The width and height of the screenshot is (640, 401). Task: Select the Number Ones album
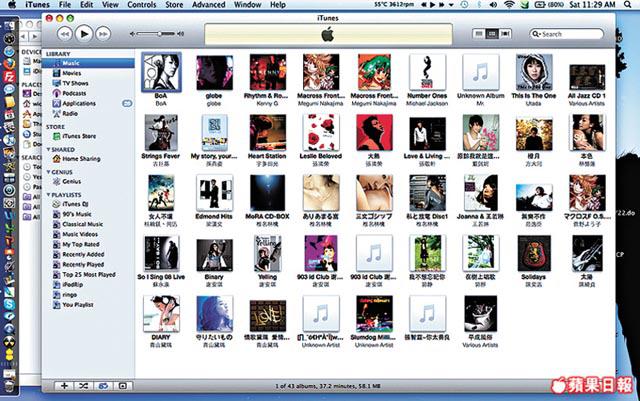(x=427, y=73)
